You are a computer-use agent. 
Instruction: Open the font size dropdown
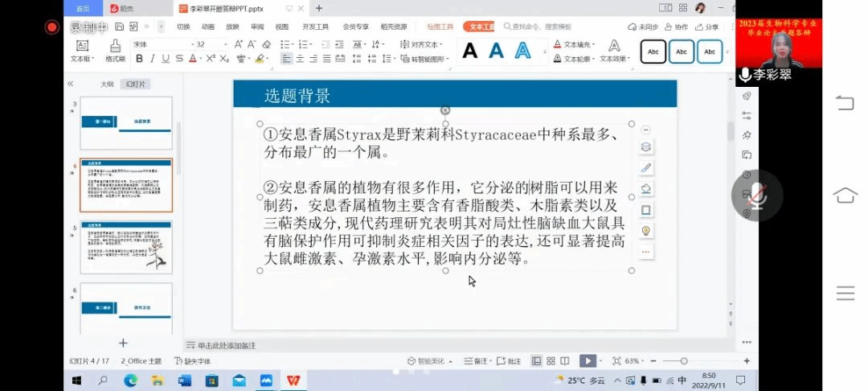pos(226,44)
